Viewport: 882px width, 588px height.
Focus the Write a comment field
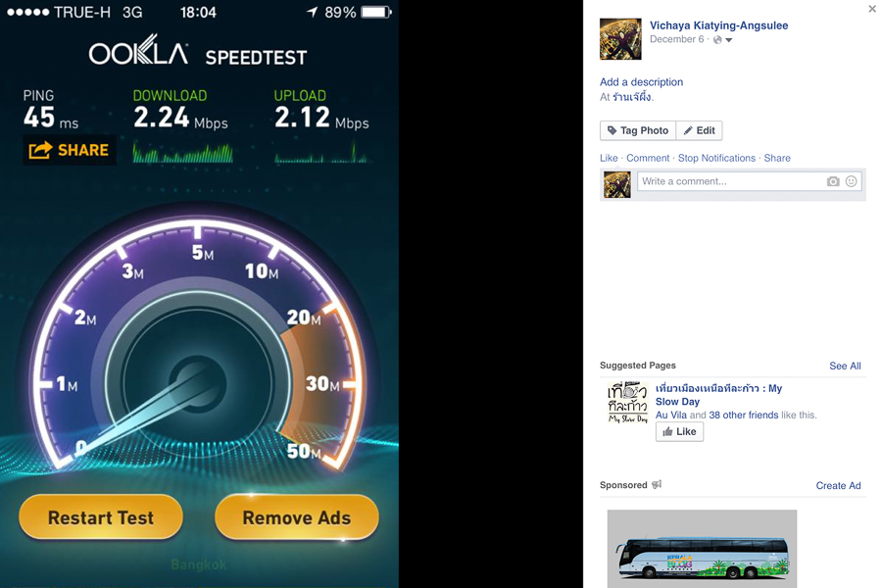pos(731,181)
